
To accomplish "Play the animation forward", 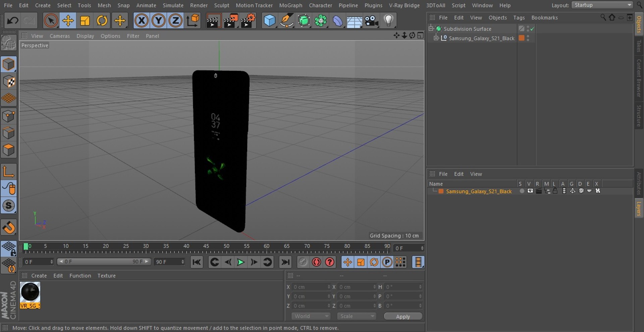I will 240,262.
